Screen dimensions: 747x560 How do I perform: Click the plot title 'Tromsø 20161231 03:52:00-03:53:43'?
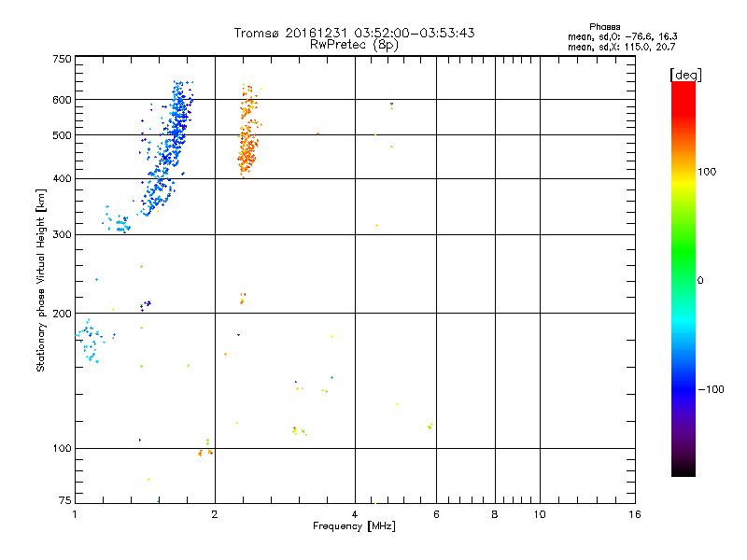(355, 33)
